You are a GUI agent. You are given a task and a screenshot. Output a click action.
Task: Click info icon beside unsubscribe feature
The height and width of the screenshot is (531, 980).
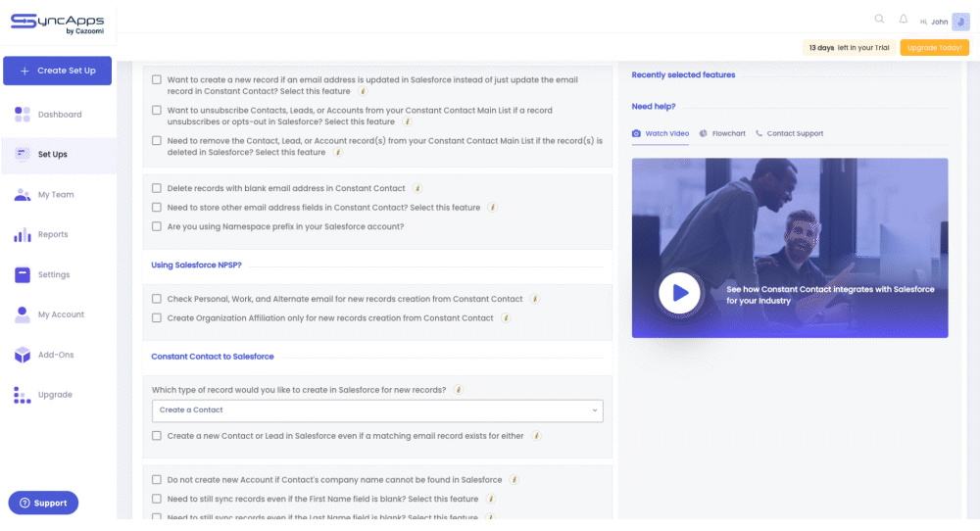tap(407, 121)
